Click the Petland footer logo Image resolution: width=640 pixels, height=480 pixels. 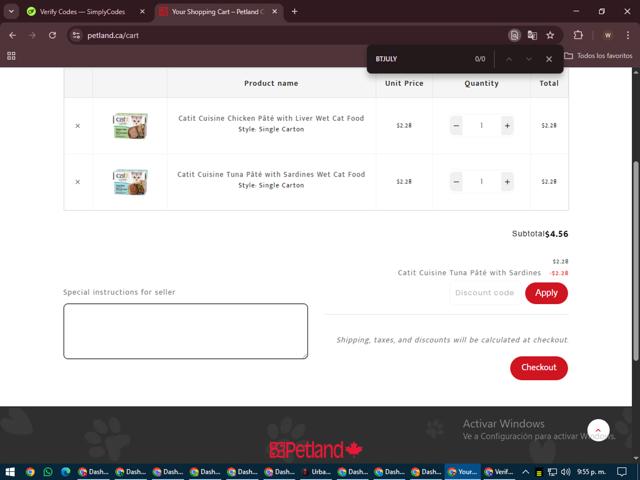coord(316,449)
